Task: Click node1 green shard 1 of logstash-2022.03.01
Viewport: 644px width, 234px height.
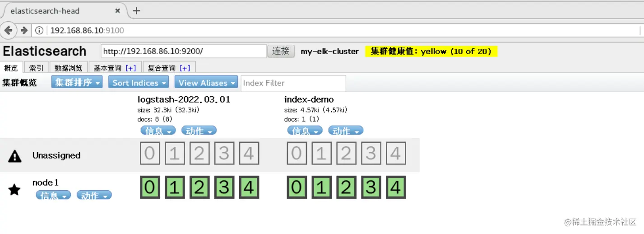Action: tap(175, 187)
